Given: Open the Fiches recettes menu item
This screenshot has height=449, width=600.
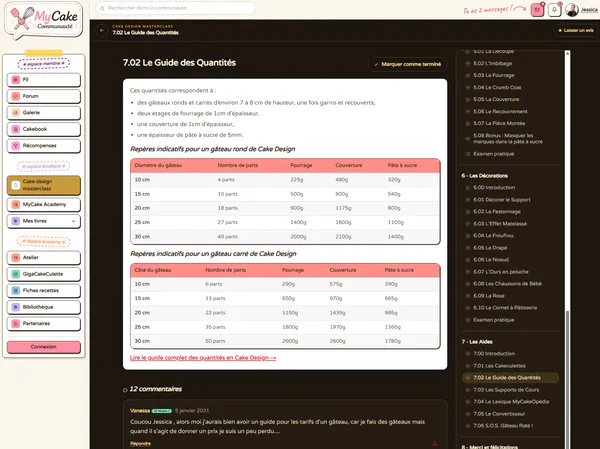Looking at the screenshot, I should click(44, 291).
